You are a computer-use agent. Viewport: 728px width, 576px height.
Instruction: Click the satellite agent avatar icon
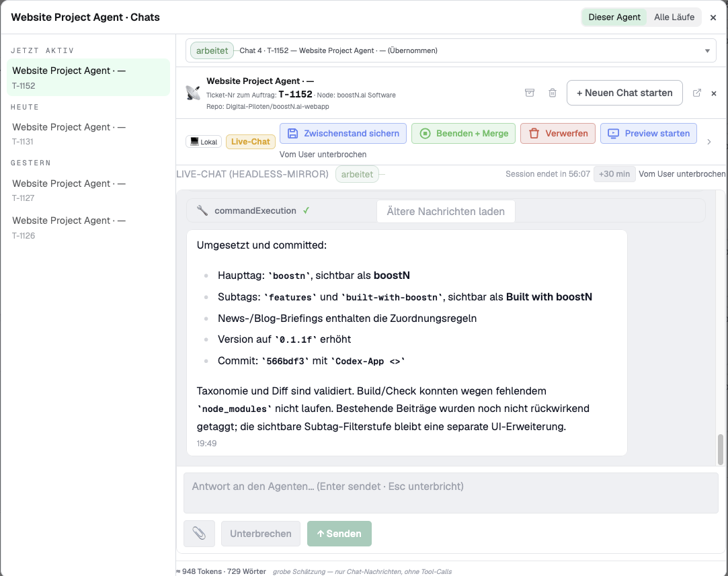pos(193,93)
